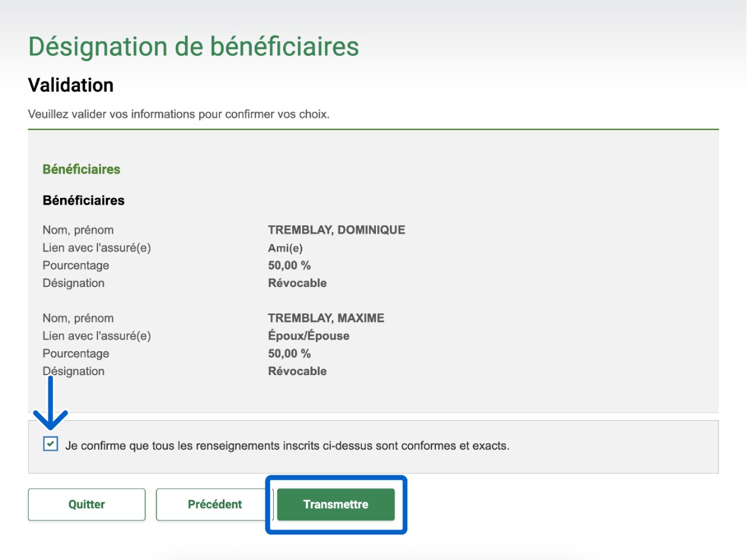Viewport: 747px width, 560px height.
Task: Click the first 'Nom, prénom' label
Action: [x=78, y=230]
